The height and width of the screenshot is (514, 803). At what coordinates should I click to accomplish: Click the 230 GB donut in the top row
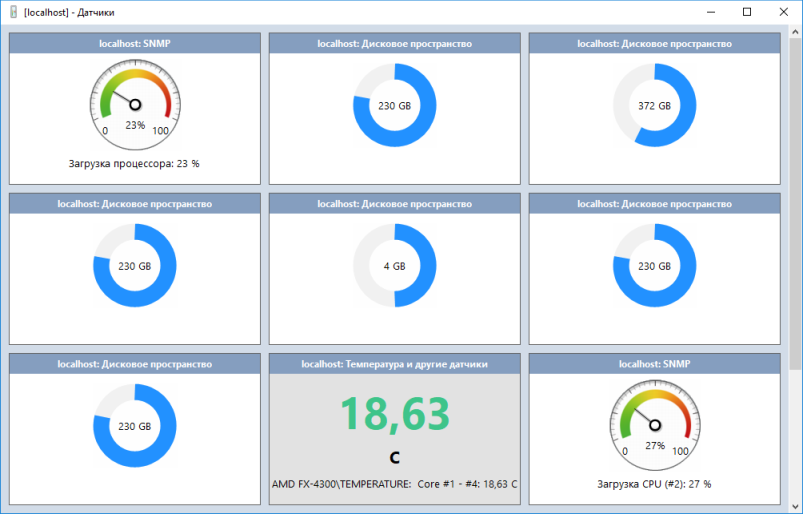pyautogui.click(x=394, y=105)
